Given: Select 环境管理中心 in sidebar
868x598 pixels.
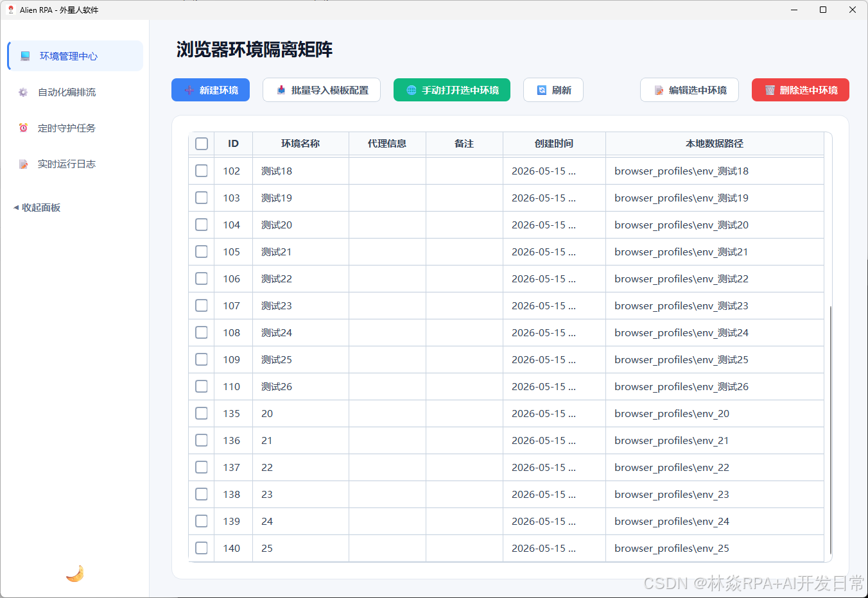Looking at the screenshot, I should tap(74, 56).
